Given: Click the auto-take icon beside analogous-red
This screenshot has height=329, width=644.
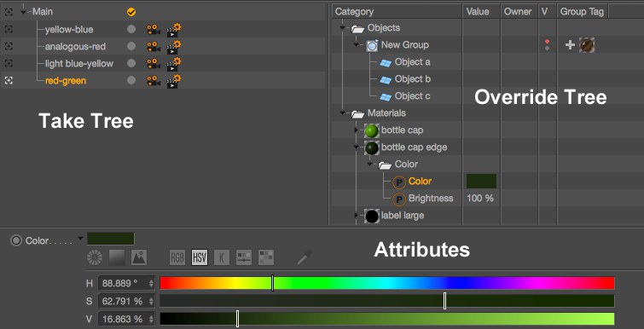Looking at the screenshot, I should click(x=9, y=46).
